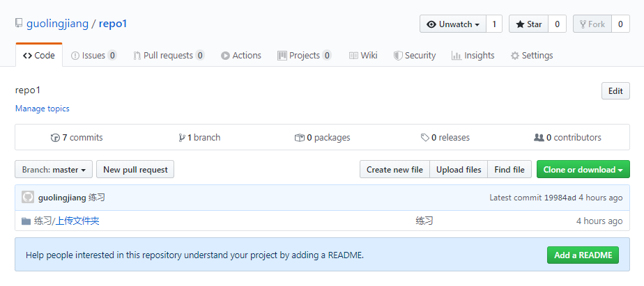Click the Fork button

click(x=592, y=24)
